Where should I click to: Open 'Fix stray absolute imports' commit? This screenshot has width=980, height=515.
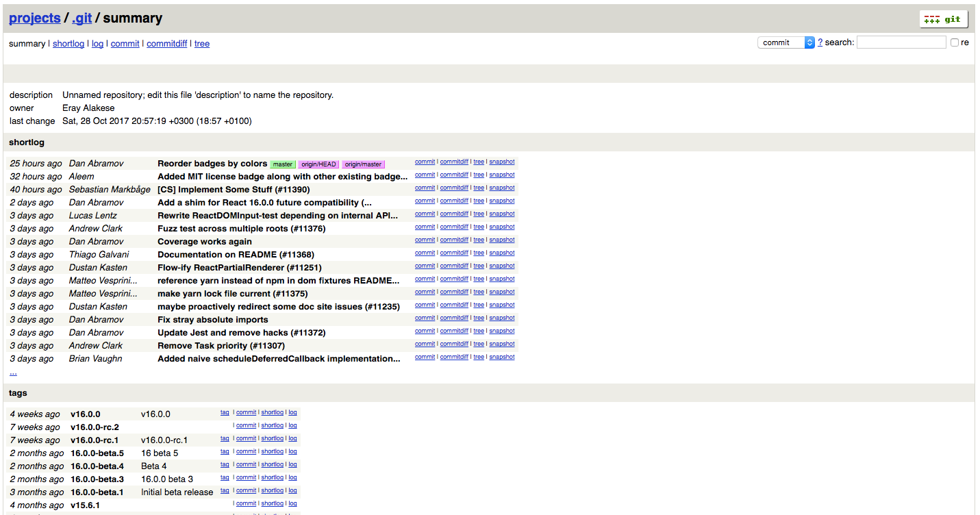tap(213, 320)
